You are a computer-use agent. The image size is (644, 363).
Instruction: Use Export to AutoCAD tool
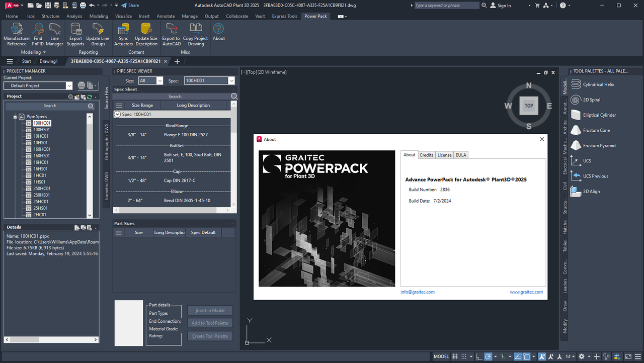[171, 35]
